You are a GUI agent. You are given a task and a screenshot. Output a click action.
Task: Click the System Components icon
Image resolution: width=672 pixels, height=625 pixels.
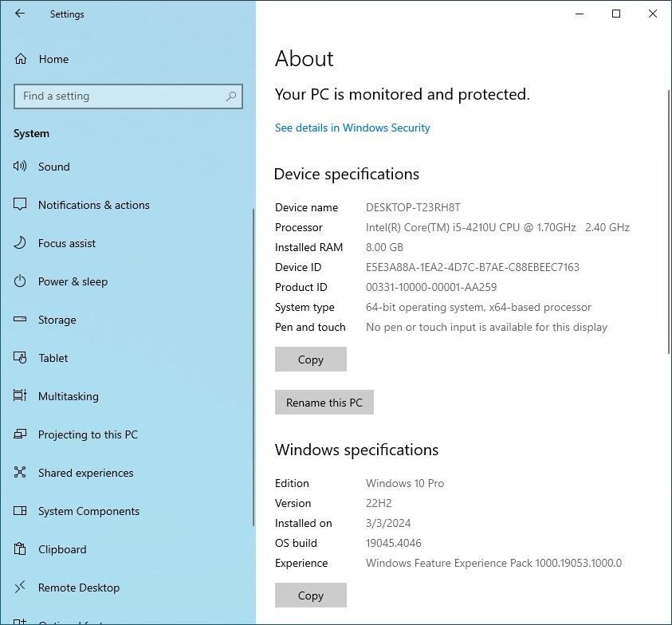(20, 510)
